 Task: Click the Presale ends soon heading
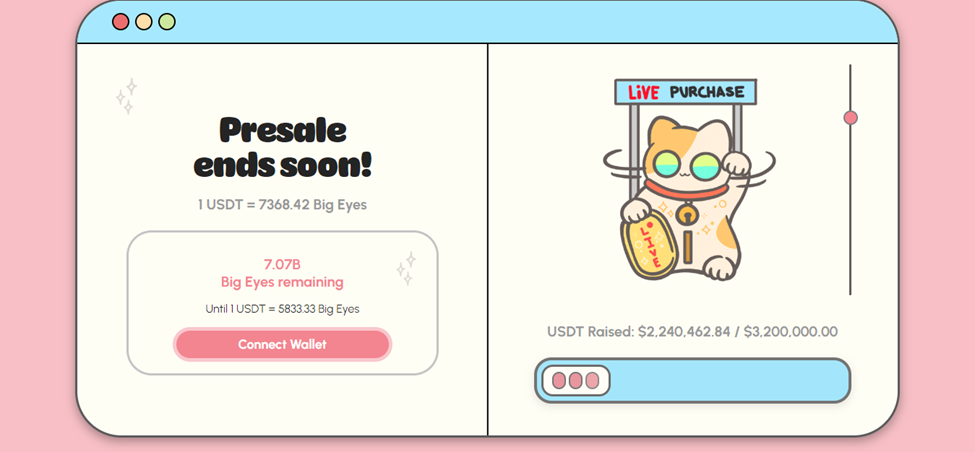(x=283, y=148)
